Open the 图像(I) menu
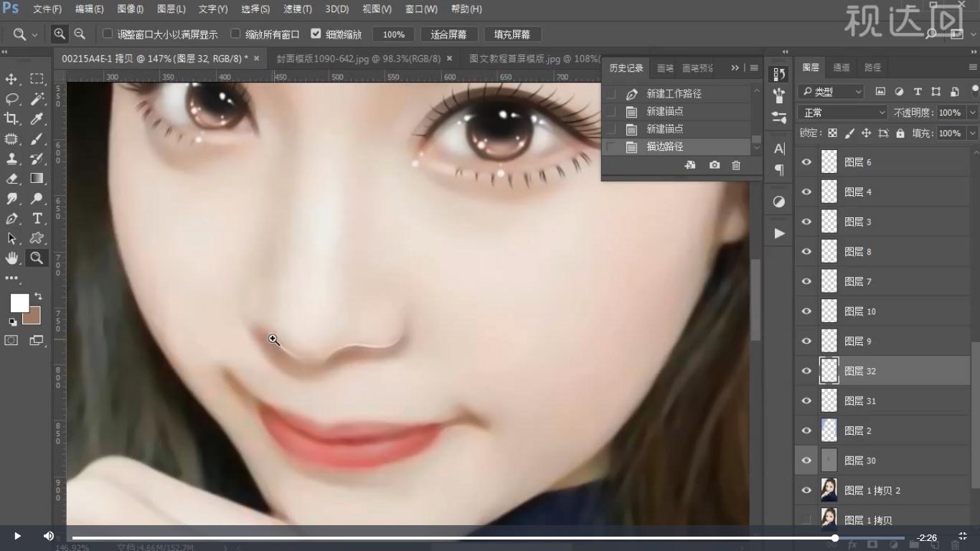The width and height of the screenshot is (980, 551). click(130, 9)
